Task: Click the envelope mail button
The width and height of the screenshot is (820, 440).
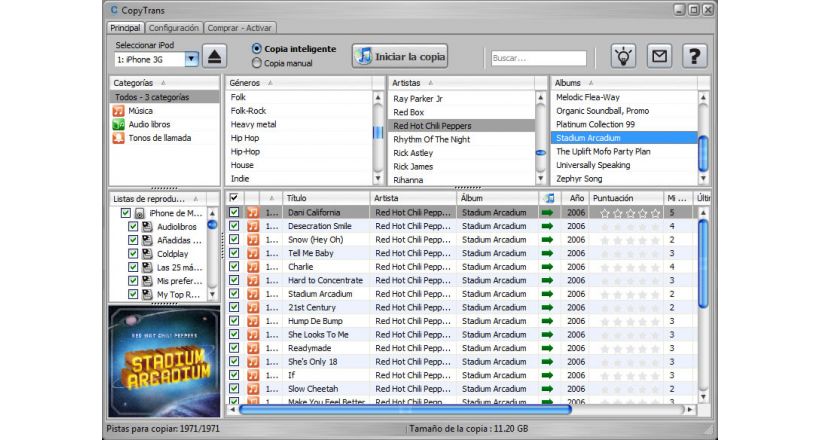Action: [x=659, y=56]
